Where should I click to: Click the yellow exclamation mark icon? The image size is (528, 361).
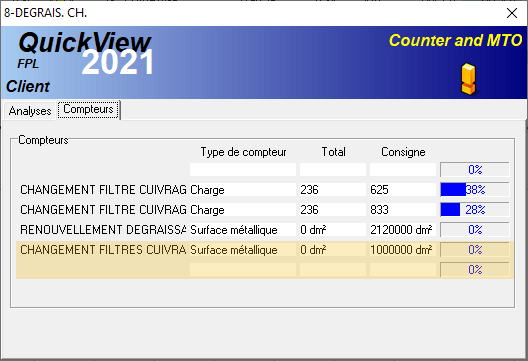point(469,79)
